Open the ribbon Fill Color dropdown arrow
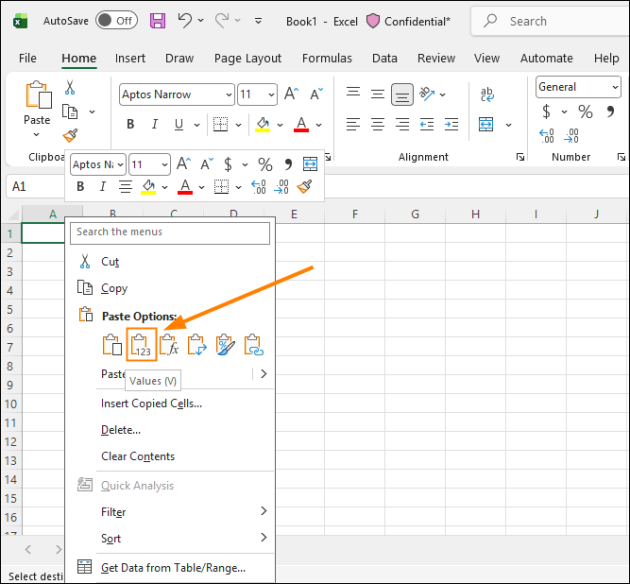This screenshot has height=584, width=630. click(280, 125)
